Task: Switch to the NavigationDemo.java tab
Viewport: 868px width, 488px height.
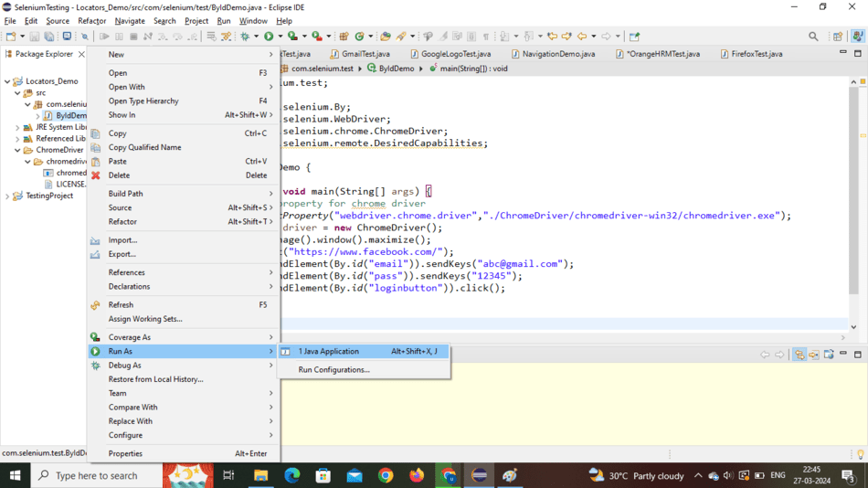Action: pos(557,54)
